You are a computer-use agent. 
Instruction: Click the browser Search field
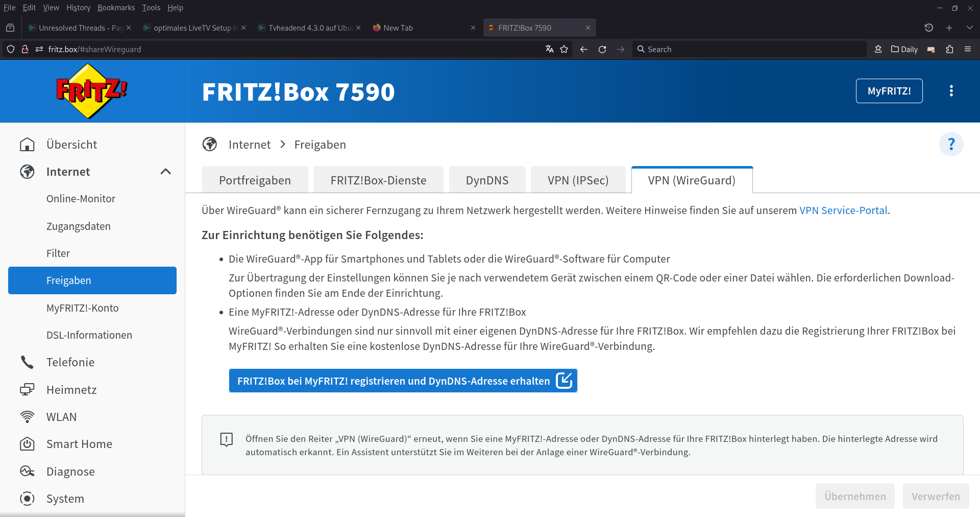[x=749, y=49]
